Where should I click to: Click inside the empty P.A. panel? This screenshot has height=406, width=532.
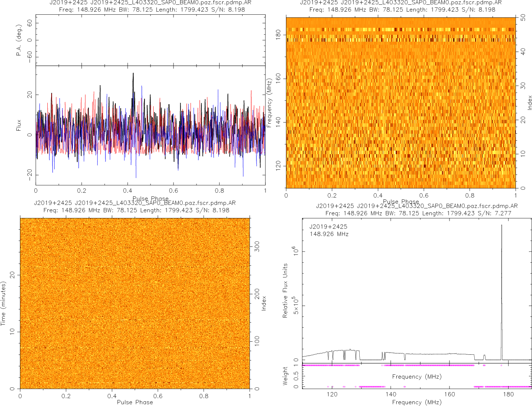tap(150, 40)
